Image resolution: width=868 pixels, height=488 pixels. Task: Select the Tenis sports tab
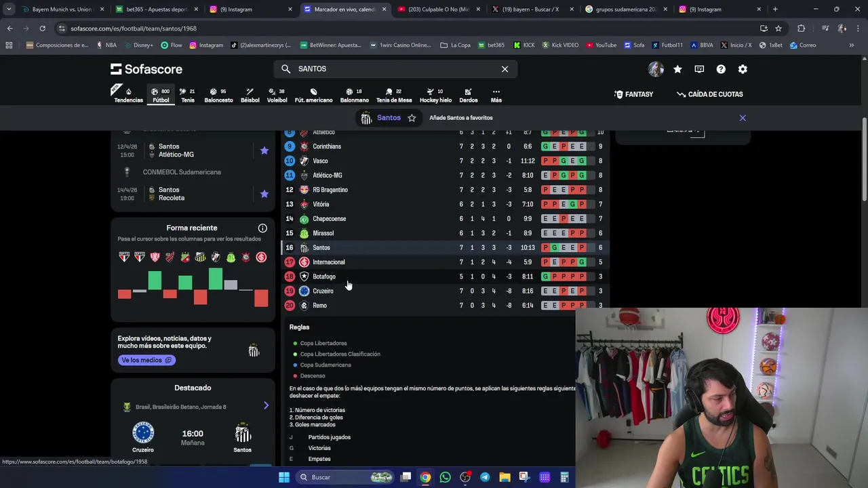pos(188,95)
